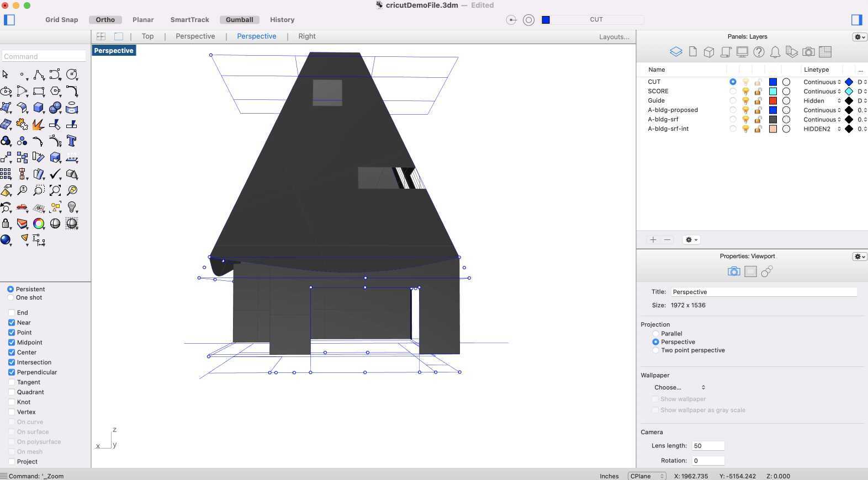Click the Box solid creation tool
The height and width of the screenshot is (480, 868).
point(38,108)
